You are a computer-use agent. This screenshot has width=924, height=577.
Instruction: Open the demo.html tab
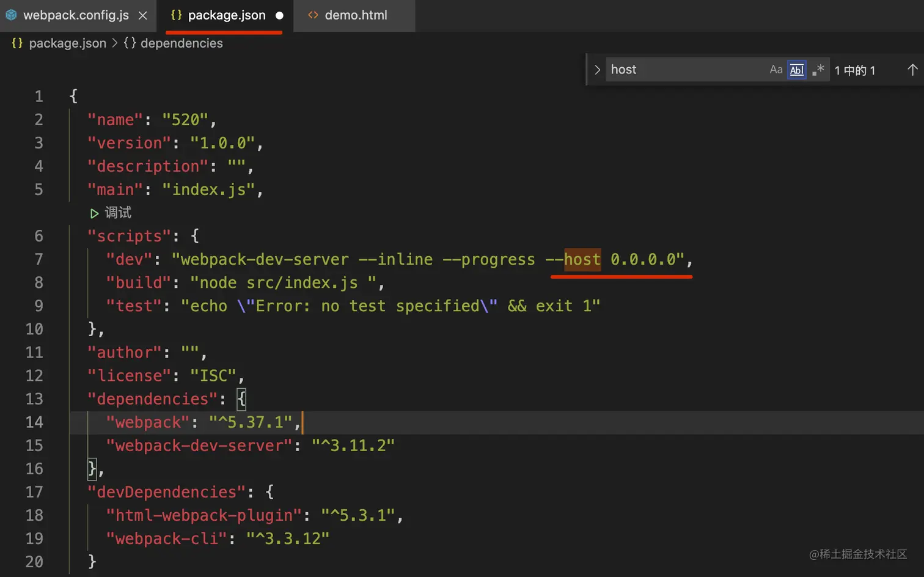click(355, 15)
